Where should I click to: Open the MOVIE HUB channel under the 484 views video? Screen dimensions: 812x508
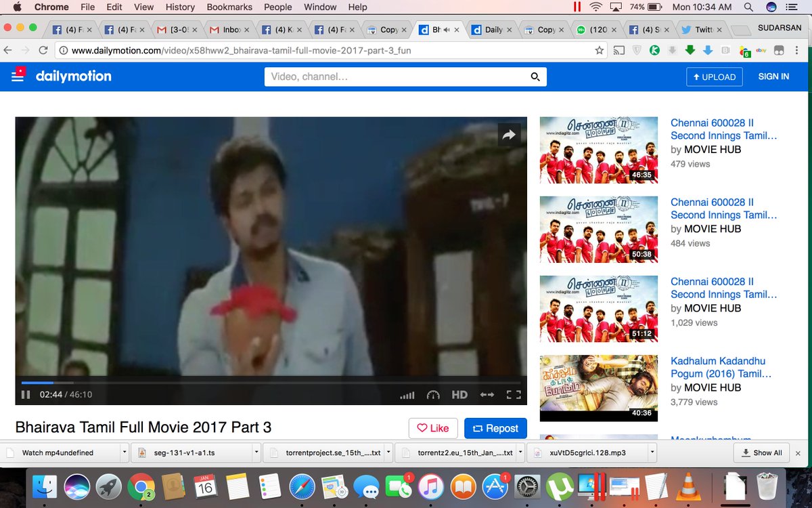713,229
